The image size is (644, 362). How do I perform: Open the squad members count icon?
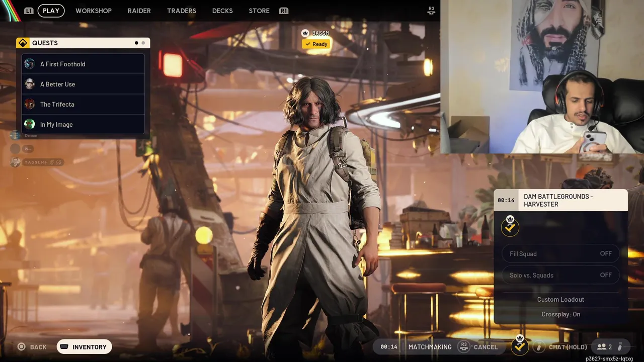click(604, 347)
